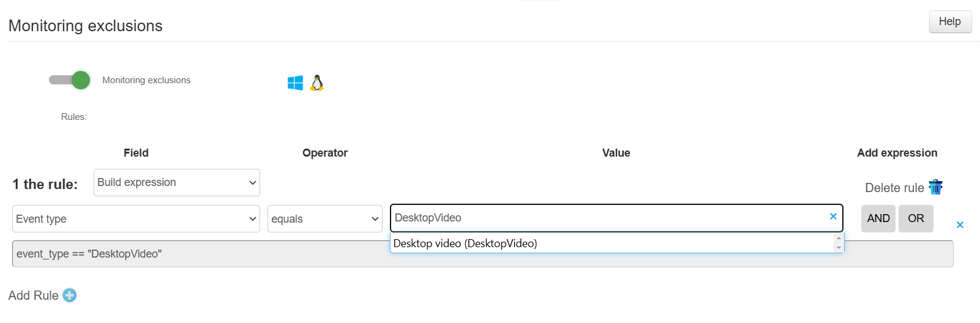The width and height of the screenshot is (980, 323).
Task: Expand the Event type field dropdown
Action: coord(136,219)
